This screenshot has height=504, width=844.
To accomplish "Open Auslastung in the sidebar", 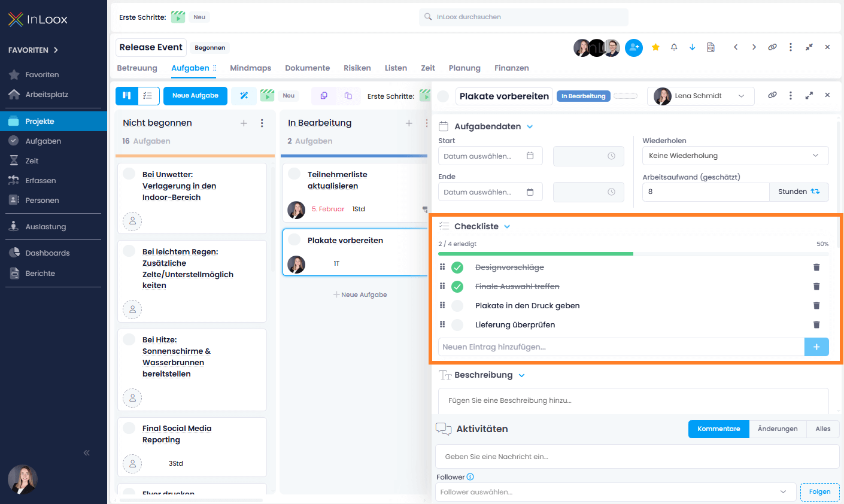I will tap(45, 227).
